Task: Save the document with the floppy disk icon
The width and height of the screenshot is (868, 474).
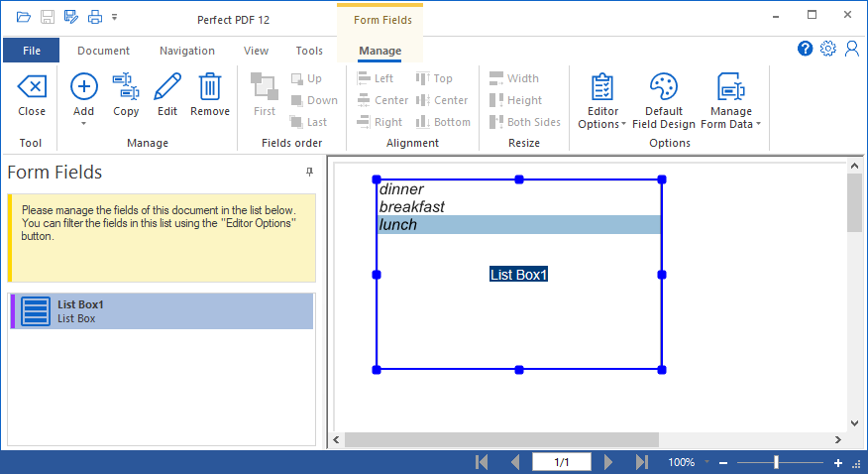Action: coord(48,17)
